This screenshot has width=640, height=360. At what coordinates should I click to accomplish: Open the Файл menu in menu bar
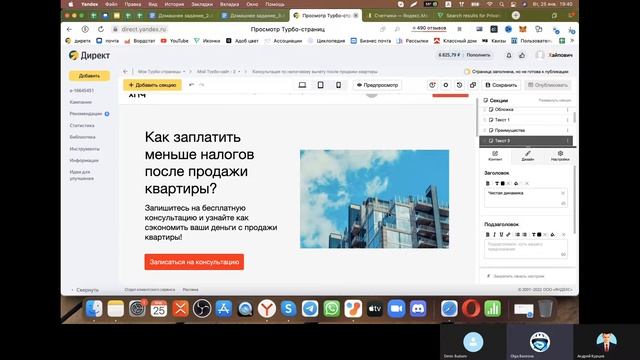111,4
